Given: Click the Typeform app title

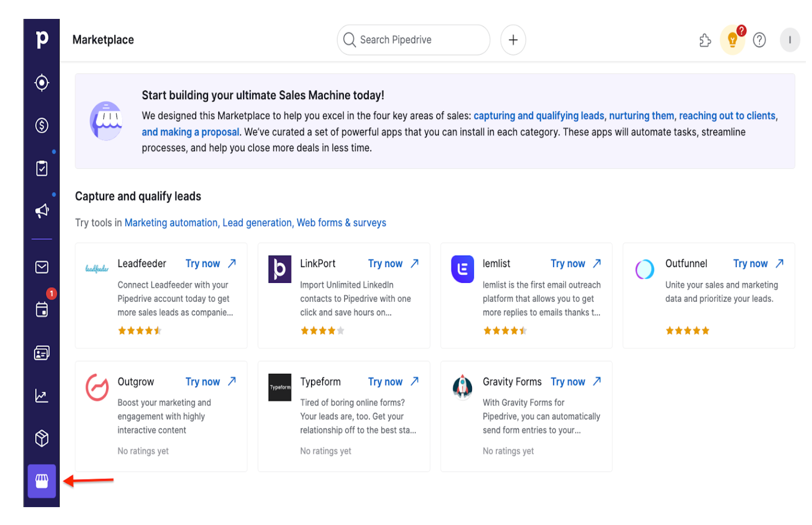Looking at the screenshot, I should click(x=320, y=381).
